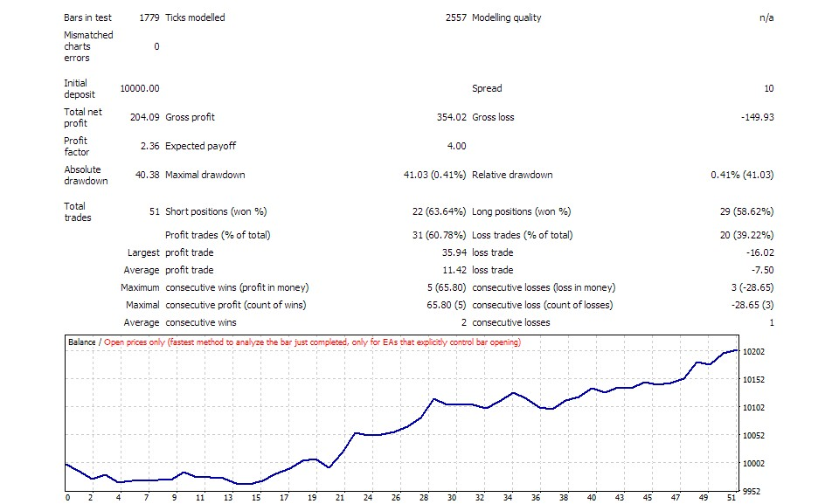Select the "Profit trades (% of total)" label
The image size is (839, 504).
tap(218, 236)
